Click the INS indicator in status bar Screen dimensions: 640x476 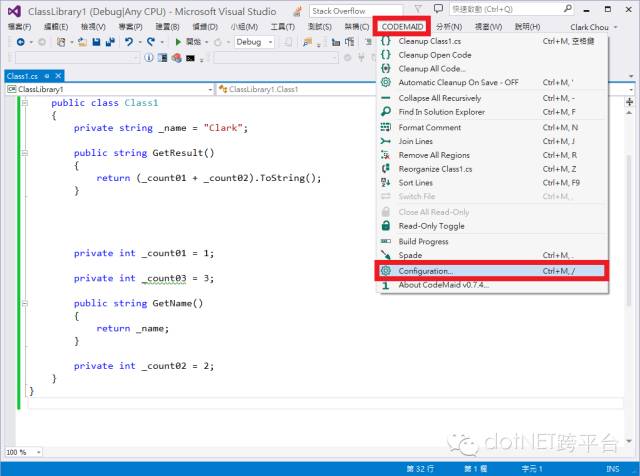click(x=612, y=469)
